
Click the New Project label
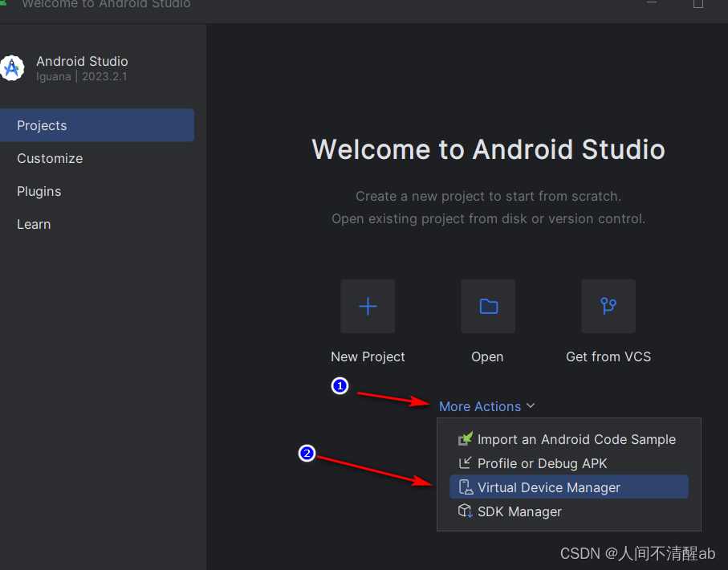368,356
